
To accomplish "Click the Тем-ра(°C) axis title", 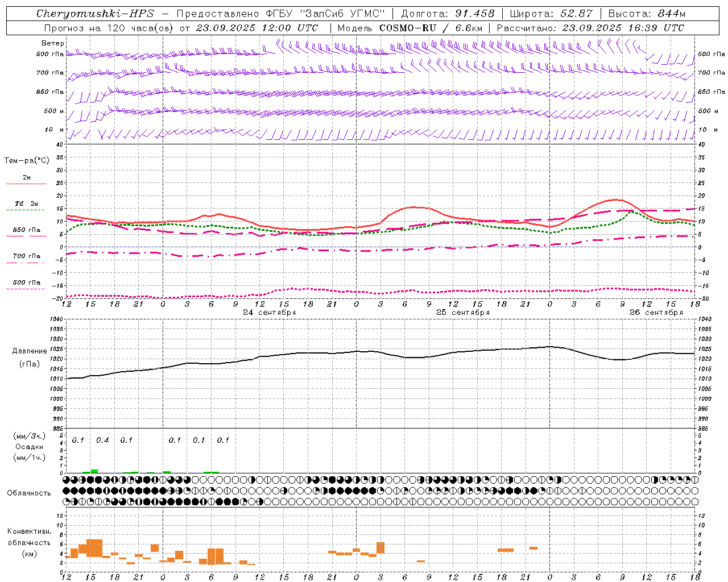I will pos(27,161).
